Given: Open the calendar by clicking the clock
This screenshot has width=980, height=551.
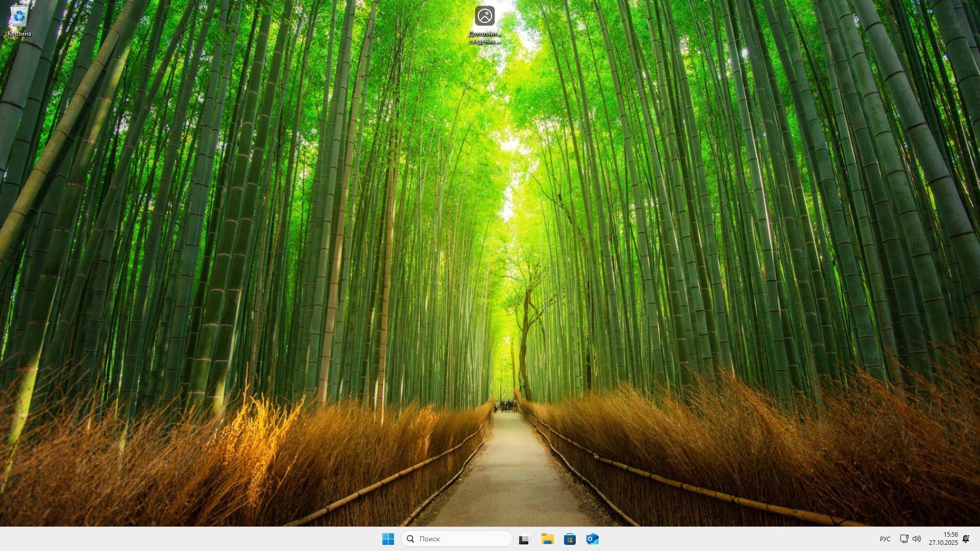Looking at the screenshot, I should coord(943,535).
